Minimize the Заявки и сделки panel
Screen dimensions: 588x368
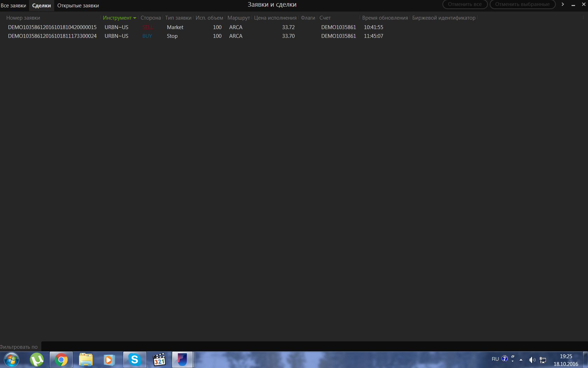tap(573, 5)
